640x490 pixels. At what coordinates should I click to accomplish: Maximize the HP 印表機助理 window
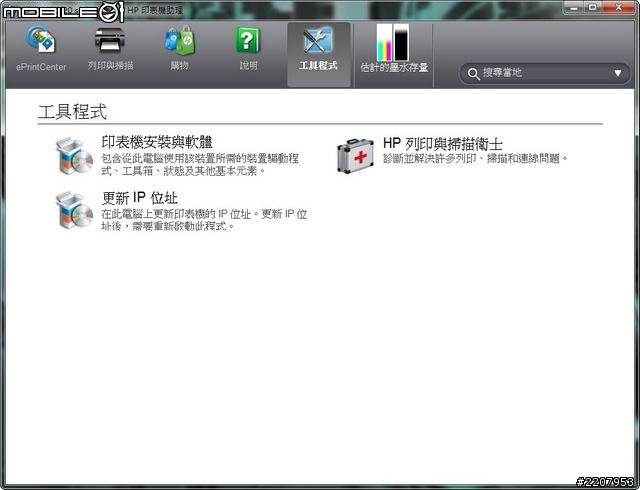pyautogui.click(x=593, y=7)
